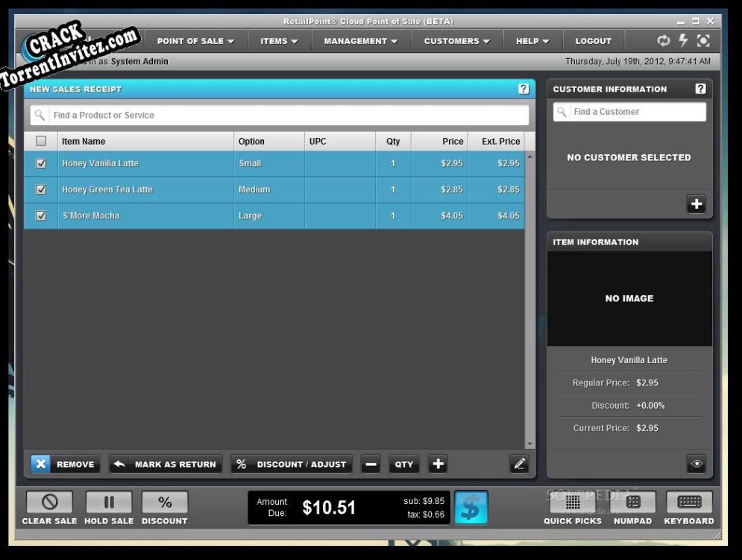
Task: Open the on-screen Keyboard icon
Action: (689, 503)
